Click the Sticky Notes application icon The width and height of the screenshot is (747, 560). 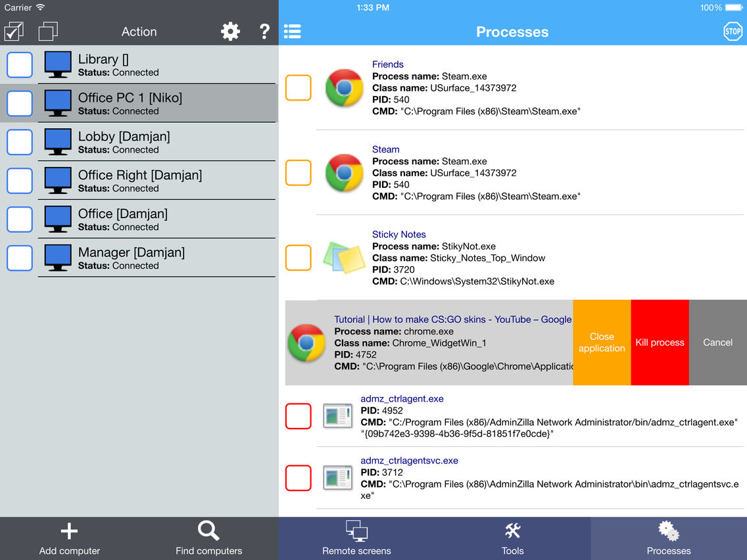pyautogui.click(x=344, y=258)
